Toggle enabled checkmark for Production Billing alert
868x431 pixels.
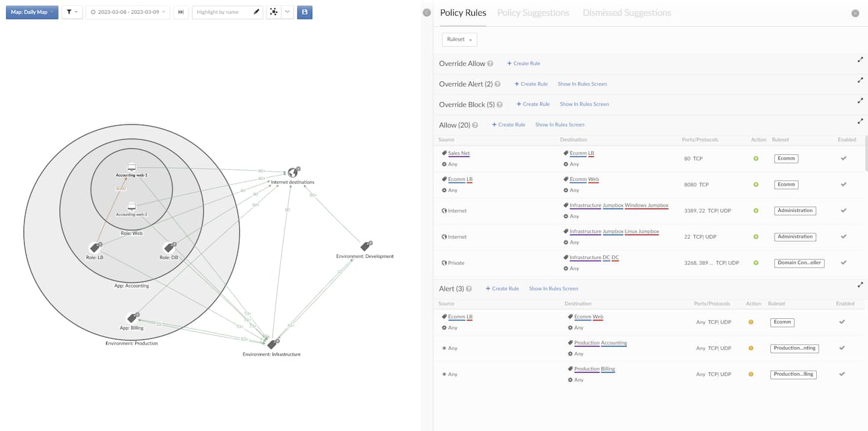842,374
